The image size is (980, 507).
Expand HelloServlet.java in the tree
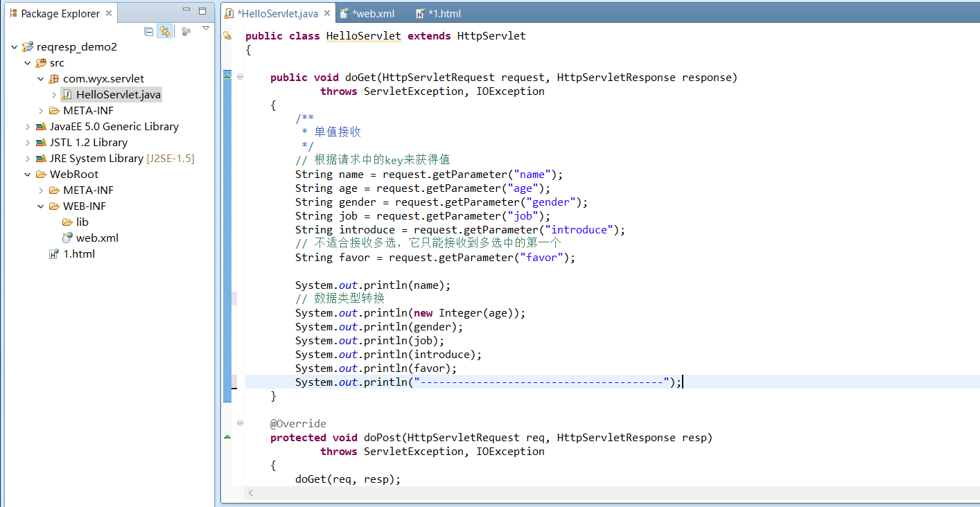coord(54,95)
